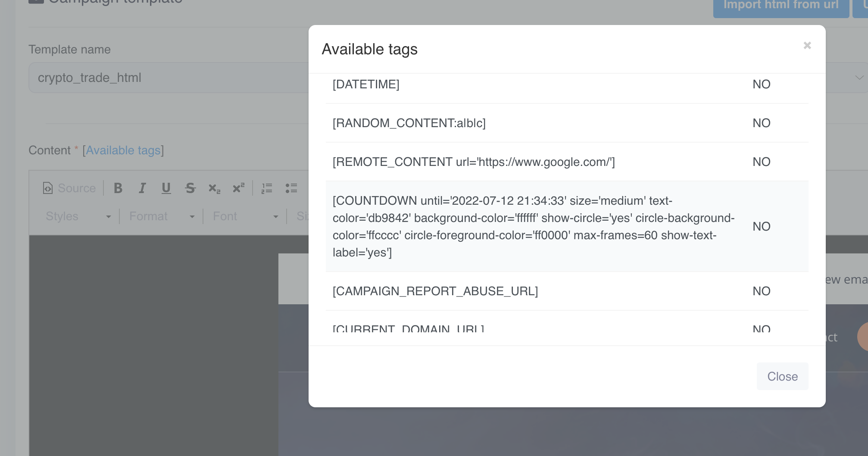Switch editor to Source view
This screenshot has width=868, height=456.
pyautogui.click(x=69, y=188)
